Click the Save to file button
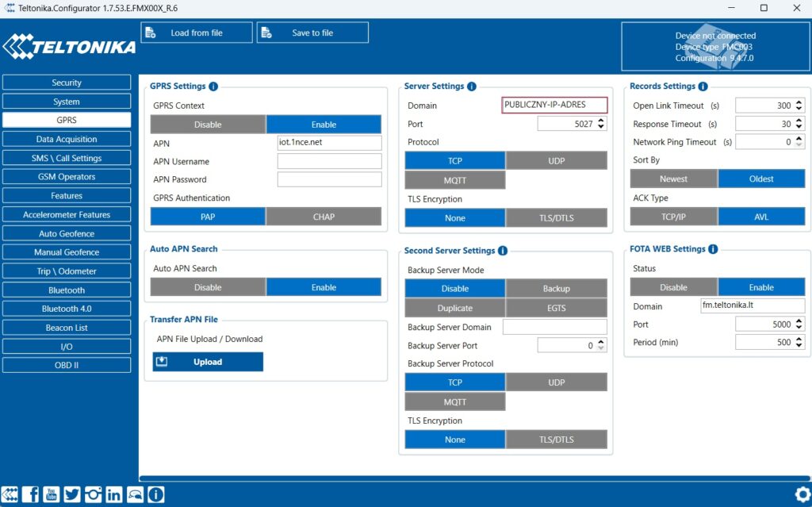 pyautogui.click(x=312, y=33)
